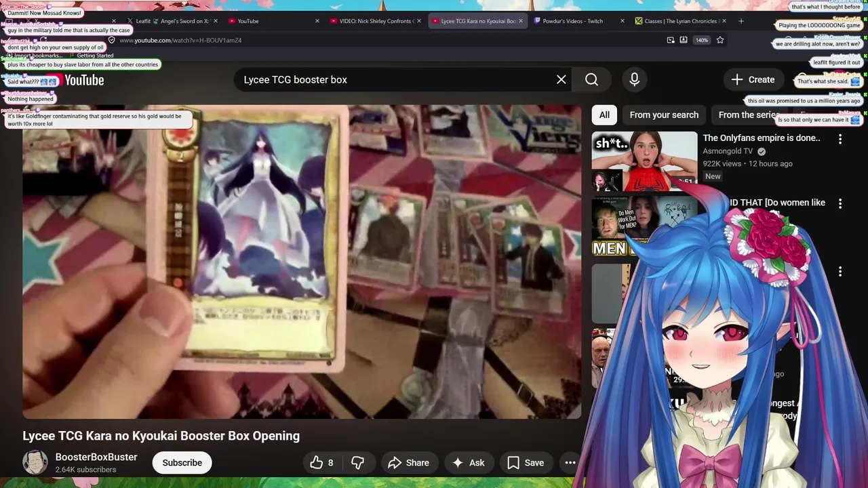Select the 'From the series' chip
Viewport: 868px width, 488px height.
[x=749, y=115]
